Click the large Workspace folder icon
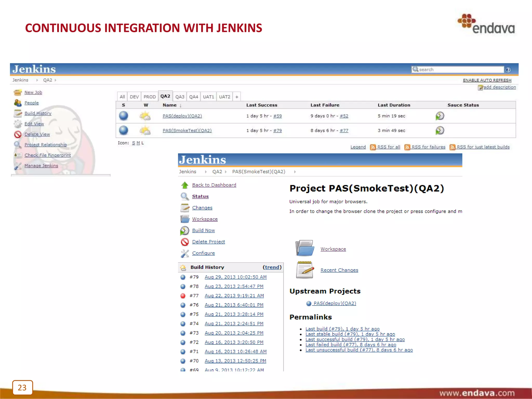This screenshot has width=532, height=399. [x=304, y=248]
